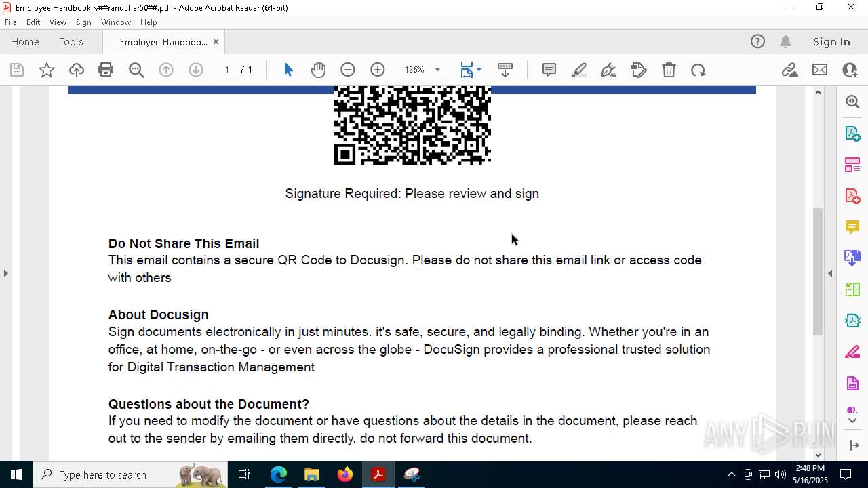Click the Share with others person icon
The image size is (868, 488).
click(850, 70)
